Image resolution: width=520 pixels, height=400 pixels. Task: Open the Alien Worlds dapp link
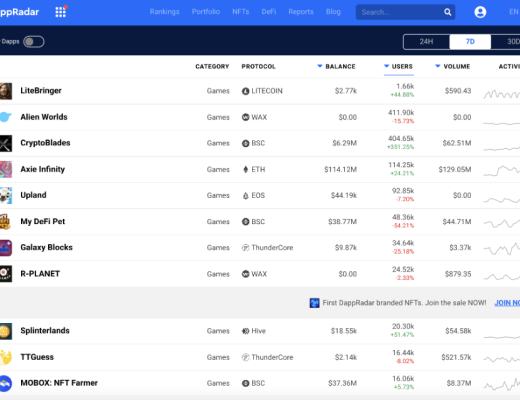pos(44,117)
